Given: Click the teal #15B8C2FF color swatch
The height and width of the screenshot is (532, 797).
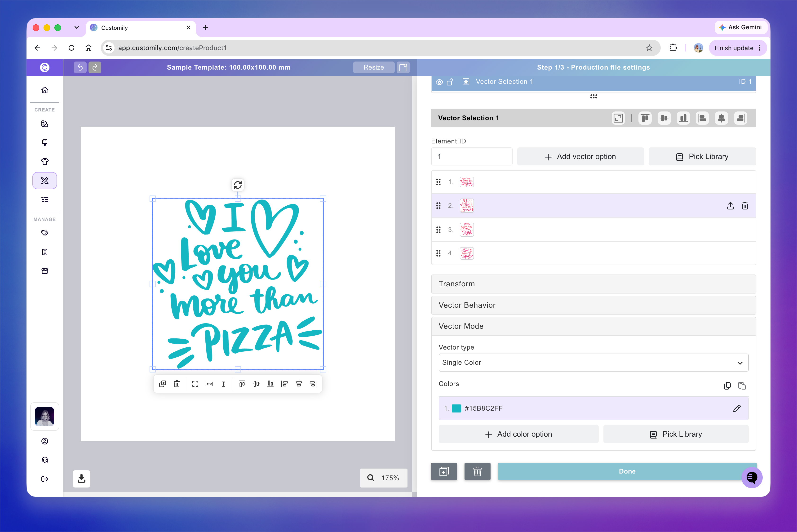Looking at the screenshot, I should [x=456, y=408].
